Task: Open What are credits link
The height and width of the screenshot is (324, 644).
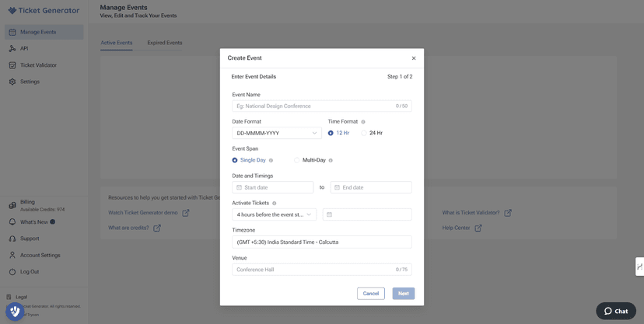Action: tap(128, 228)
